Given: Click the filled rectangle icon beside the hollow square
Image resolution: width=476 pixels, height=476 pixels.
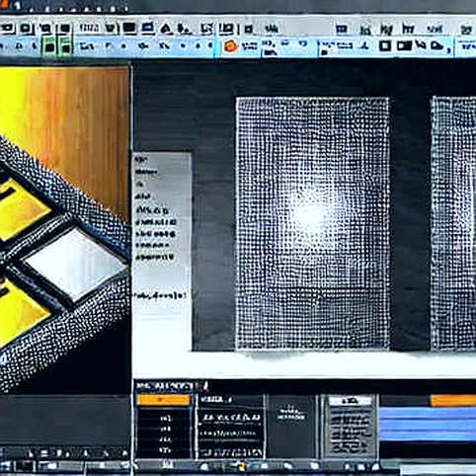Looking at the screenshot, I should click(404, 45).
